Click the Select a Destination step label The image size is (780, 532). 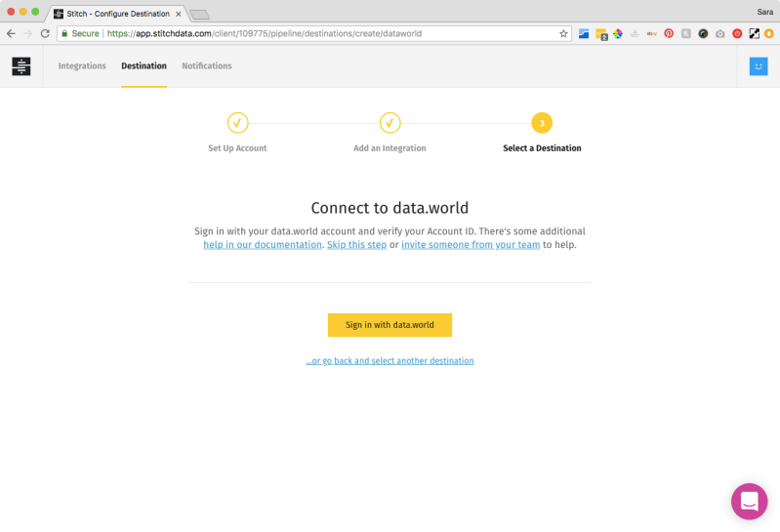[542, 148]
